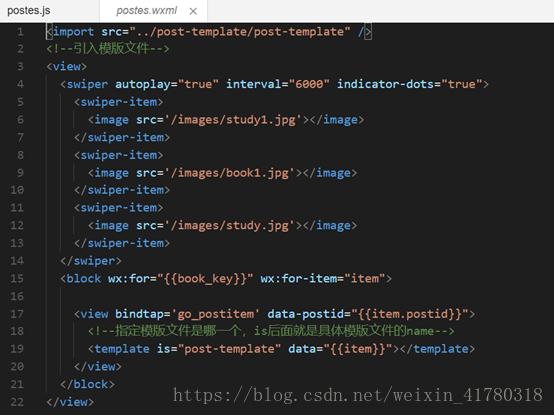Click the </swiper-item> tag on line 7
554x415 pixels.
pyautogui.click(x=122, y=137)
